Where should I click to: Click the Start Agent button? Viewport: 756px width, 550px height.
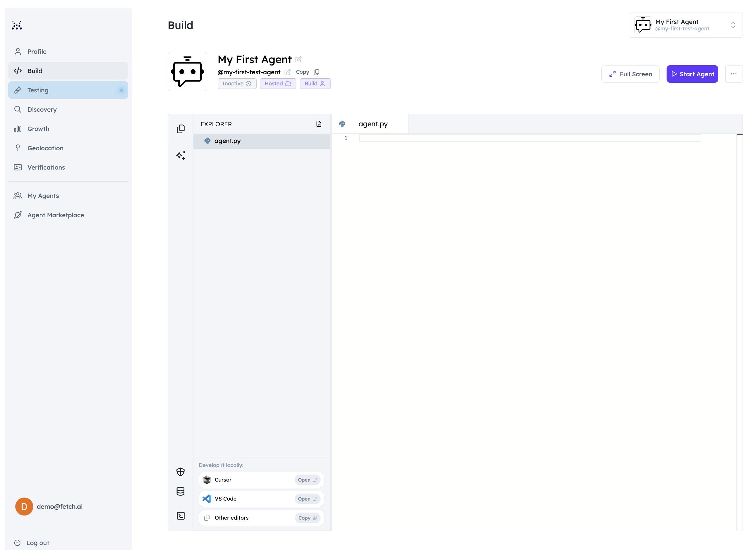click(x=692, y=74)
